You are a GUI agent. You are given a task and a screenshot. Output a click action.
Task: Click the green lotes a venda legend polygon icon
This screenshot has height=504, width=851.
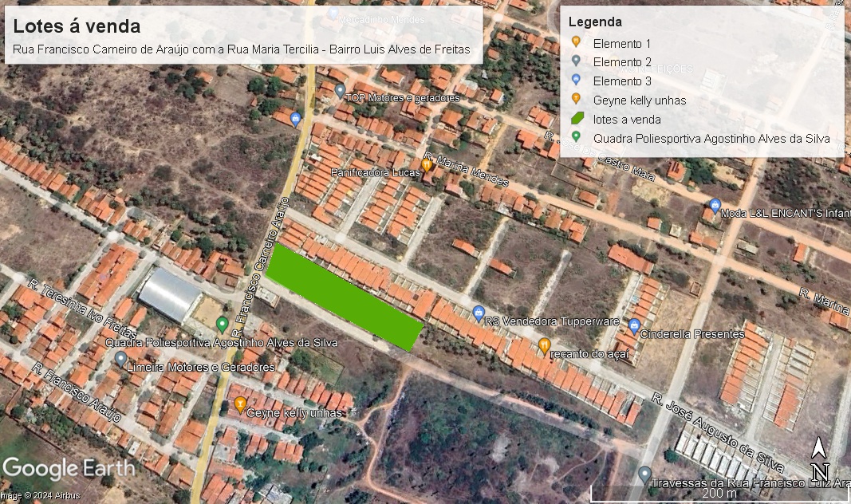(x=577, y=118)
